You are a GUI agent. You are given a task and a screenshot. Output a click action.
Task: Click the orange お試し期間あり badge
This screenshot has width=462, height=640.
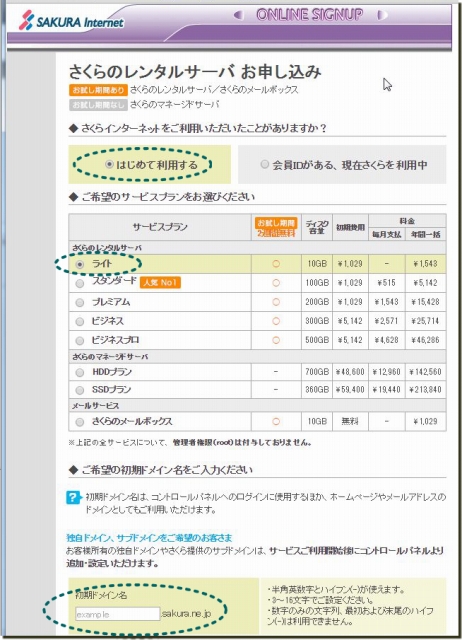click(x=98, y=90)
